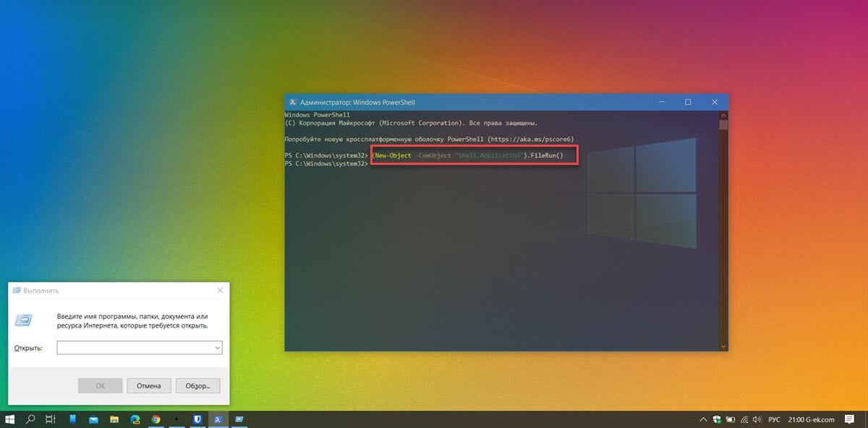Click the small black dot taskbar icon

(176, 419)
